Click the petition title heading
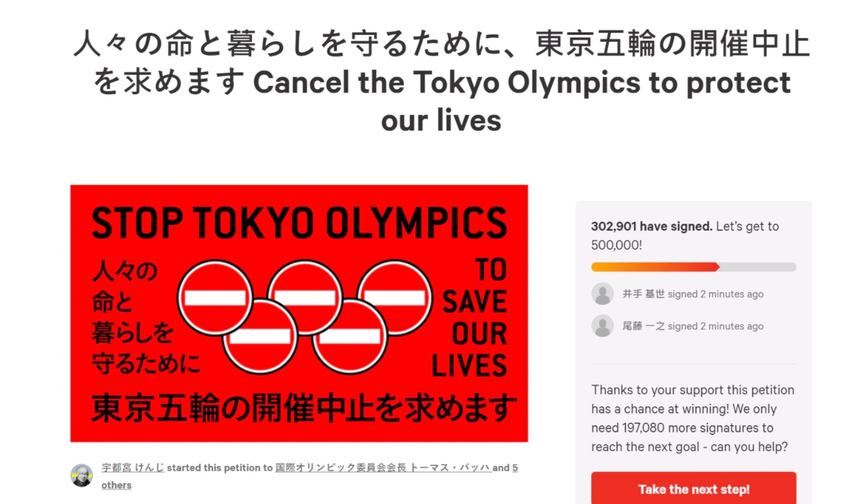This screenshot has width=862, height=504. pos(441,82)
